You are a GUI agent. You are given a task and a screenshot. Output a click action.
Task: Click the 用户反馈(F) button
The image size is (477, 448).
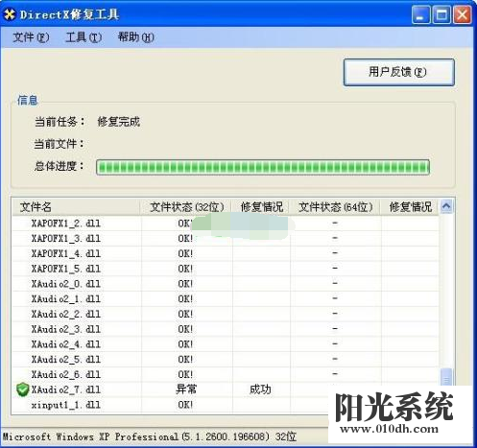(398, 72)
